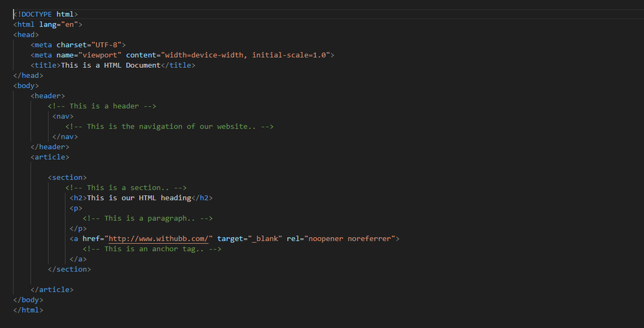Viewport: 644px width, 328px height.
Task: Click the opening section tag
Action: coord(67,177)
